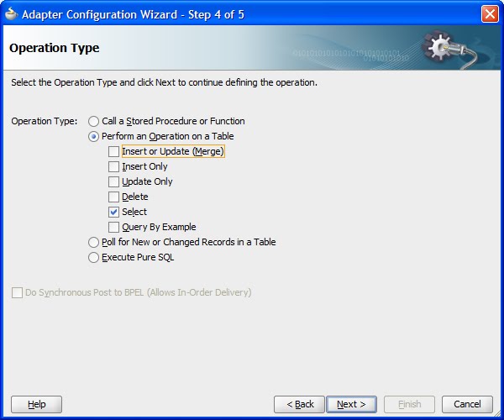Select the Execute Pure SQL radio button
The image size is (504, 420).
pos(93,257)
